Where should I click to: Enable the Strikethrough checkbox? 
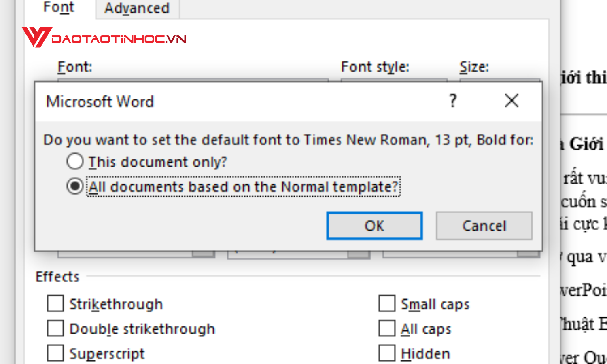tap(55, 304)
